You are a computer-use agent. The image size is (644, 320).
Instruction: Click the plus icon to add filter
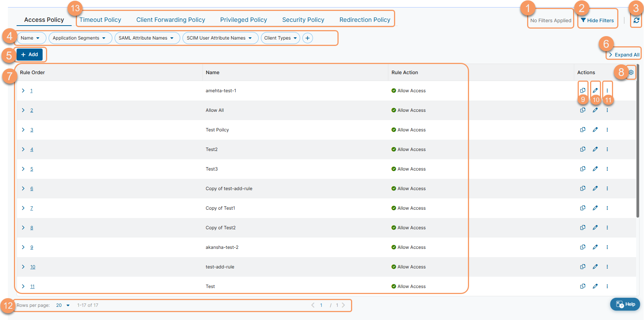[308, 38]
